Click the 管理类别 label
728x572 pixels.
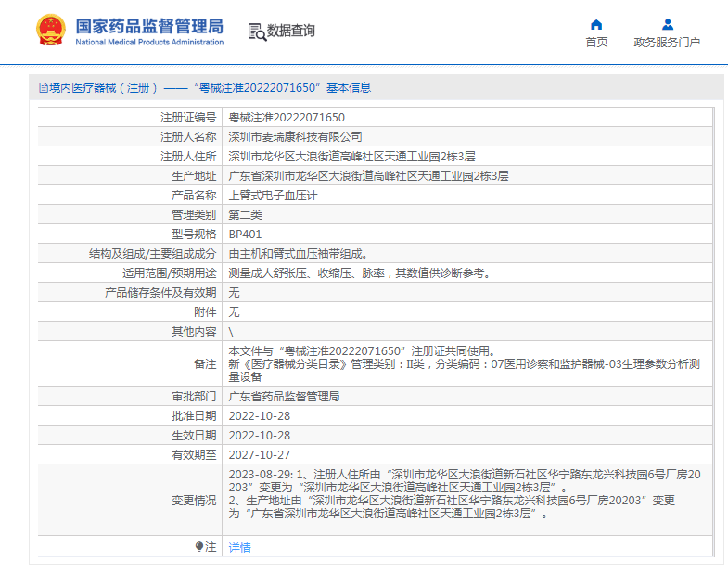tap(194, 215)
